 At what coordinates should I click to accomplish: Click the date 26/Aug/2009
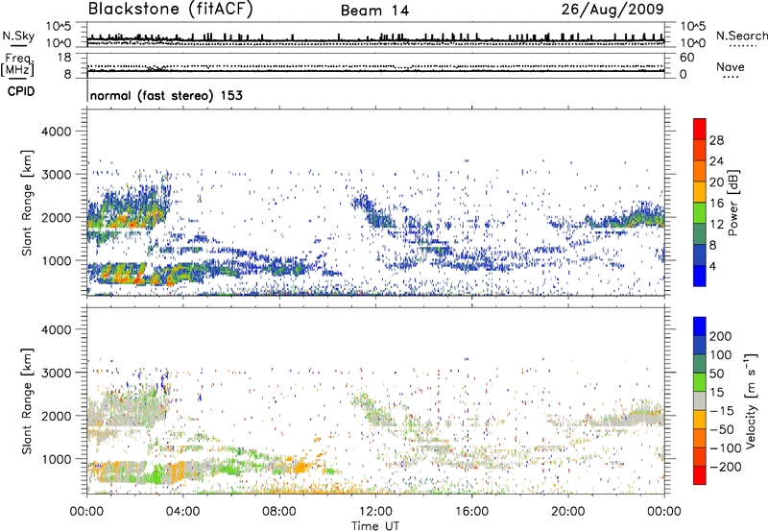click(x=612, y=10)
